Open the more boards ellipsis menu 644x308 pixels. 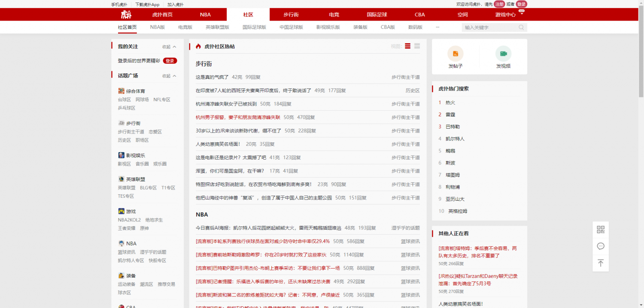[x=437, y=27]
